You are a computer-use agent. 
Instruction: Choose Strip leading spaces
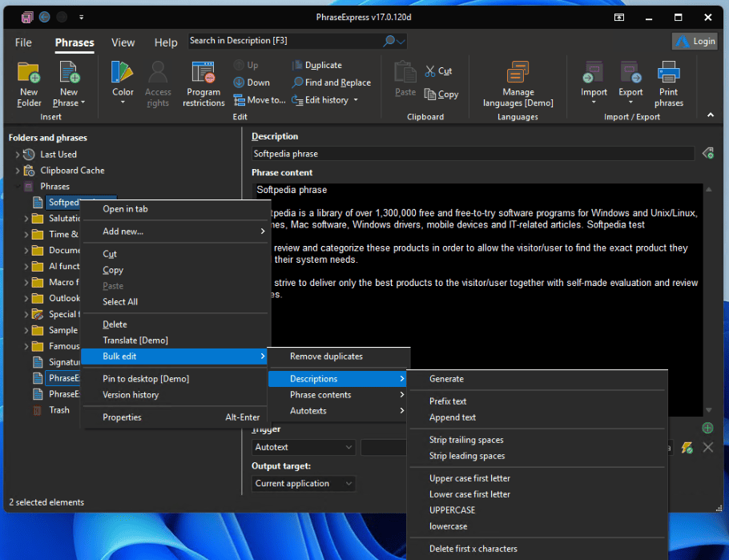[537, 457]
